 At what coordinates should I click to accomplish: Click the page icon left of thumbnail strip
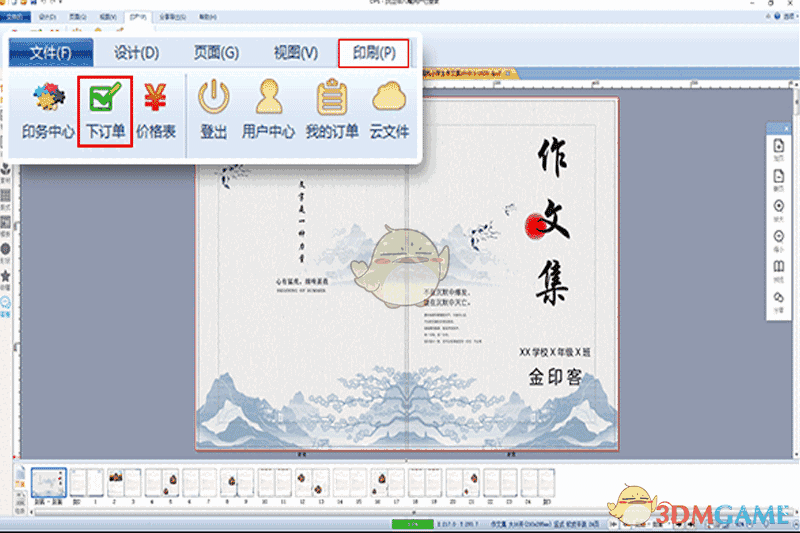click(x=19, y=477)
